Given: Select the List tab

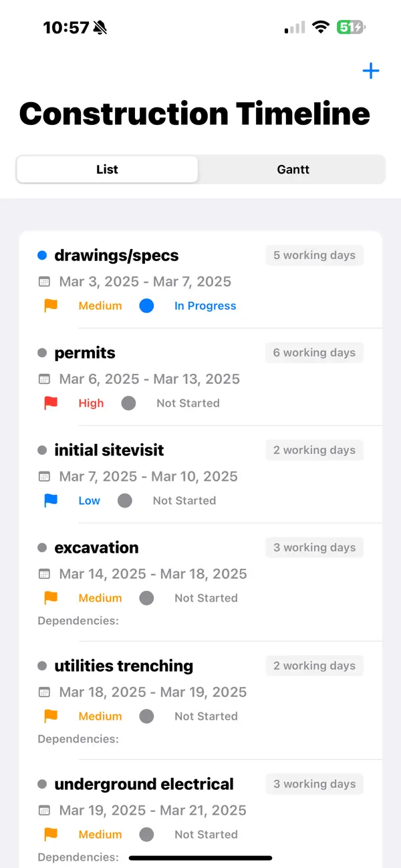Looking at the screenshot, I should pyautogui.click(x=107, y=169).
